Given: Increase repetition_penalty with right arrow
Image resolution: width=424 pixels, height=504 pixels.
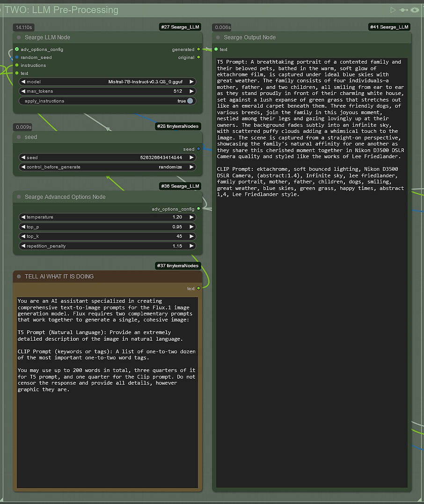Looking at the screenshot, I should 191,246.
